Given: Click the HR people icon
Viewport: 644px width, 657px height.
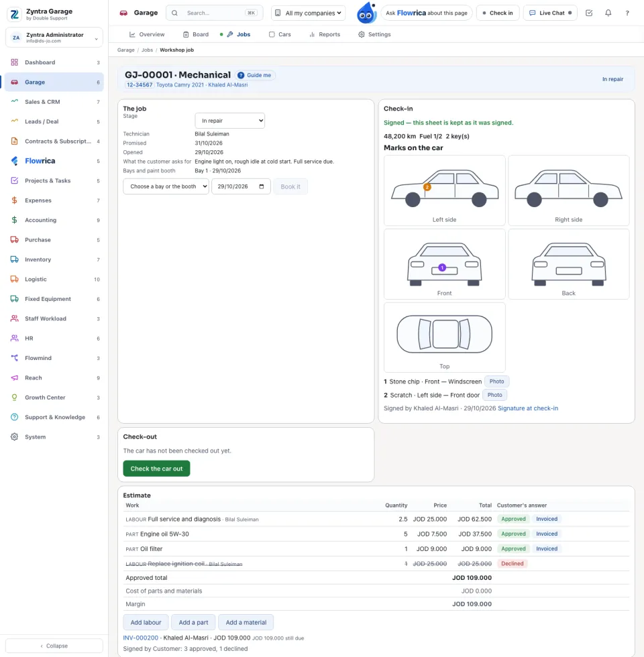Looking at the screenshot, I should (x=14, y=338).
